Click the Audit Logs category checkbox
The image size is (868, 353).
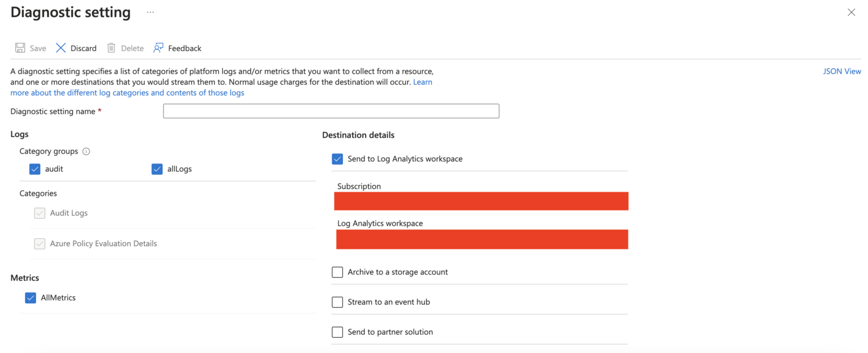(x=40, y=213)
